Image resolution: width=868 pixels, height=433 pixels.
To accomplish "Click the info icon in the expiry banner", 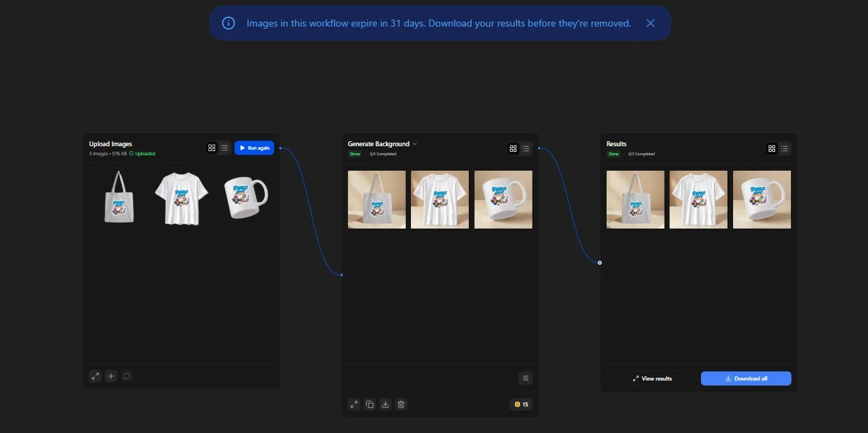I will pos(229,23).
